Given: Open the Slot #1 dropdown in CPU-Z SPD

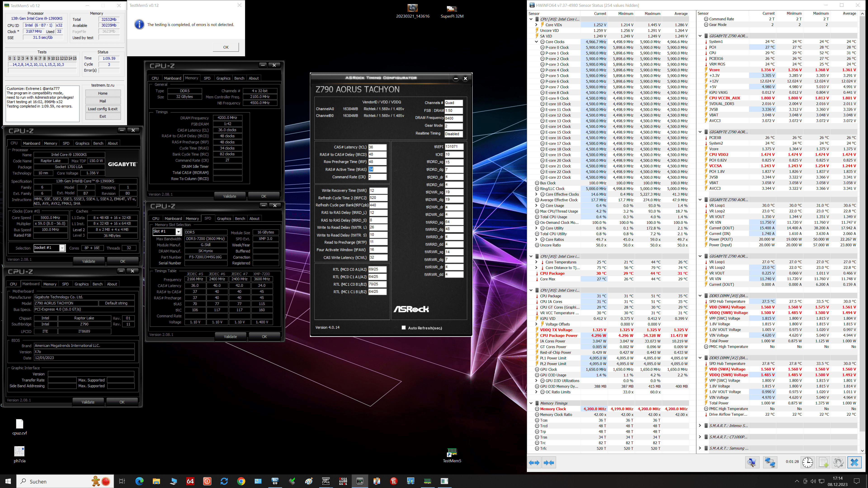Looking at the screenshot, I should [178, 232].
